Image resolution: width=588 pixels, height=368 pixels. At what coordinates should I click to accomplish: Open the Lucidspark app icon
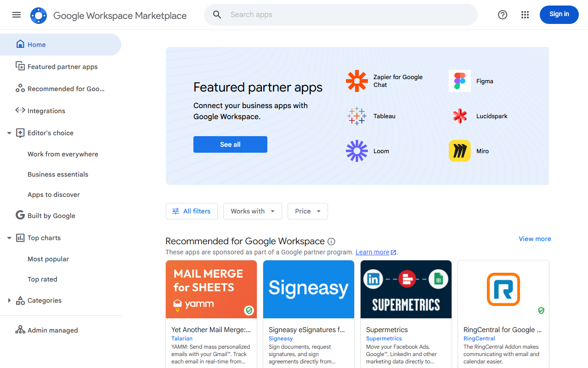(460, 116)
